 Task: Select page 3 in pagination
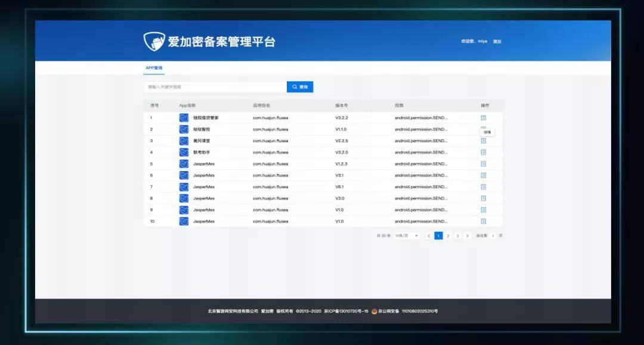tap(457, 236)
